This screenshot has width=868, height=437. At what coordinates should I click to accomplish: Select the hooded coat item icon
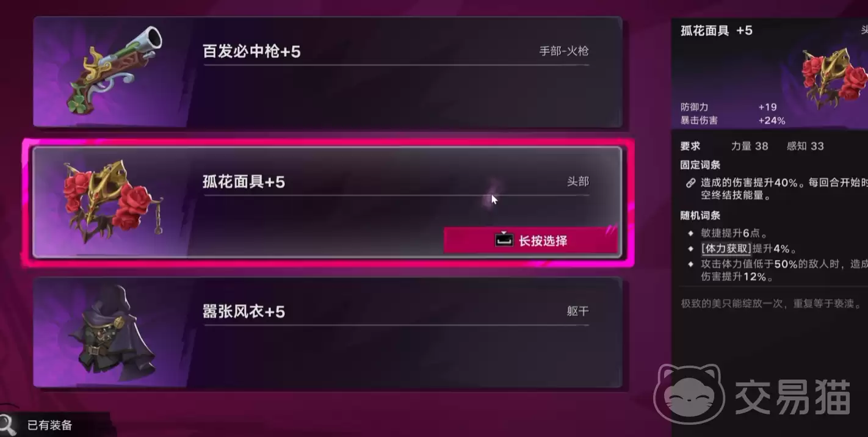pos(113,333)
